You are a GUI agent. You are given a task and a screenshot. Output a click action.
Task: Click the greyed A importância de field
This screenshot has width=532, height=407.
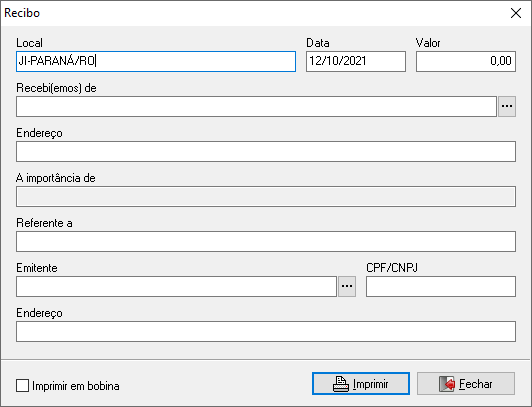point(266,196)
